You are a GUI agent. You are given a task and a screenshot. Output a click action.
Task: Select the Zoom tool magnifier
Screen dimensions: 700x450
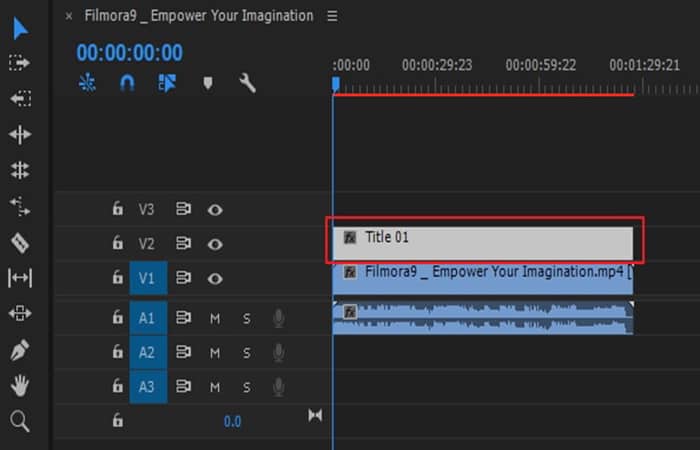20,421
